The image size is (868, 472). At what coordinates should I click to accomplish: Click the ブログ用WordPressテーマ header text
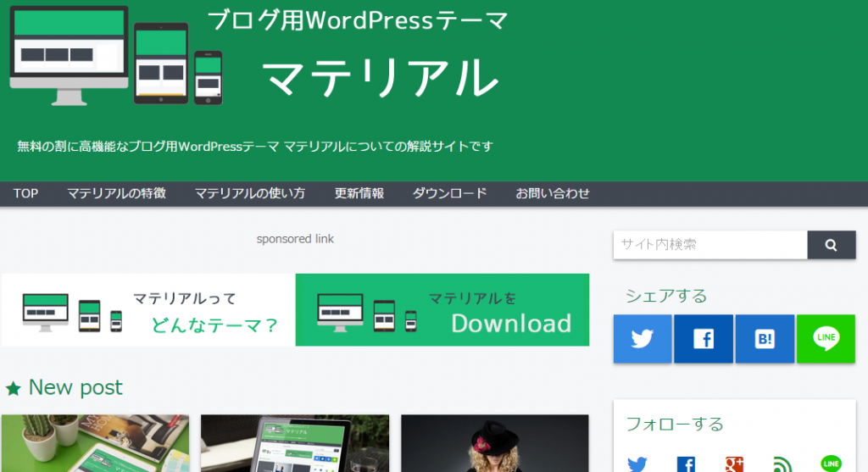click(358, 21)
